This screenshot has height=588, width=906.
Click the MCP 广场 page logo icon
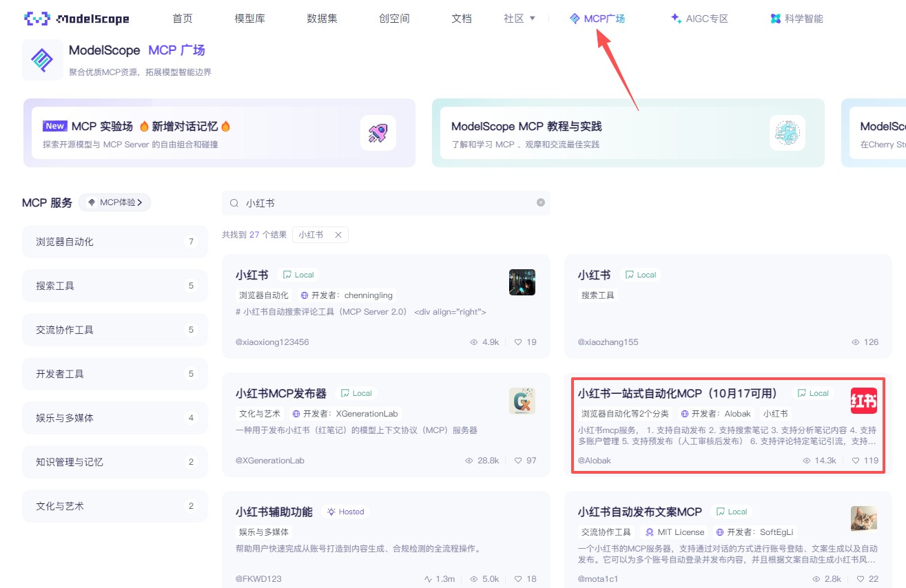point(42,60)
